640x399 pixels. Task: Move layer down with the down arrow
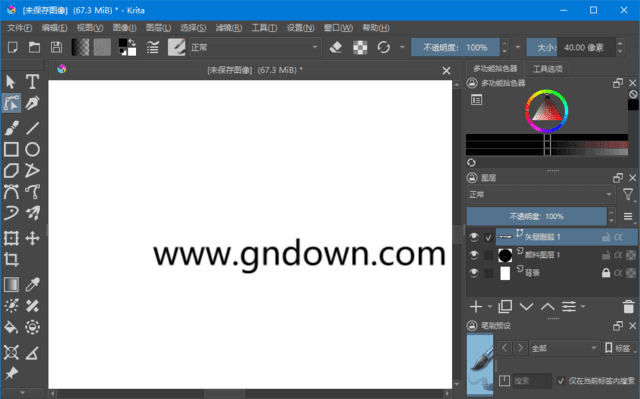point(527,306)
